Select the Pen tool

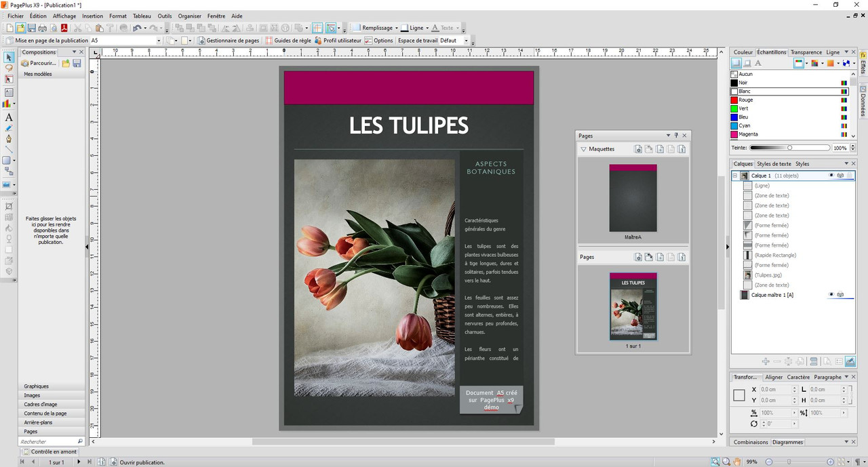click(x=9, y=138)
